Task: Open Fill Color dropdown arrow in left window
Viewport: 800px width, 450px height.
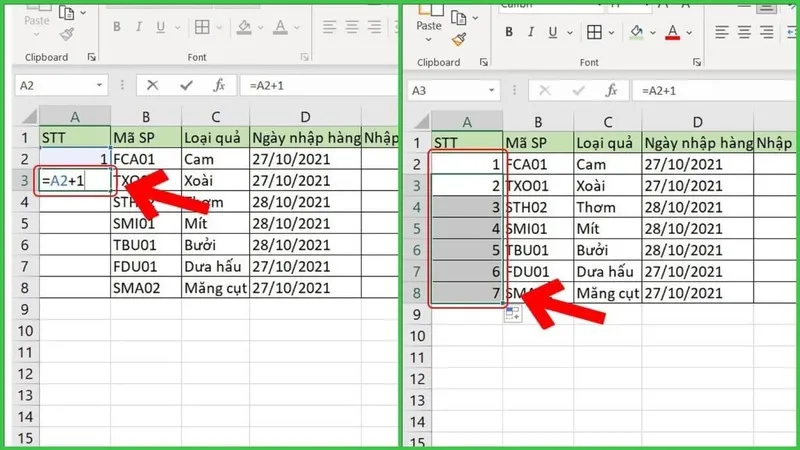Action: (260, 27)
